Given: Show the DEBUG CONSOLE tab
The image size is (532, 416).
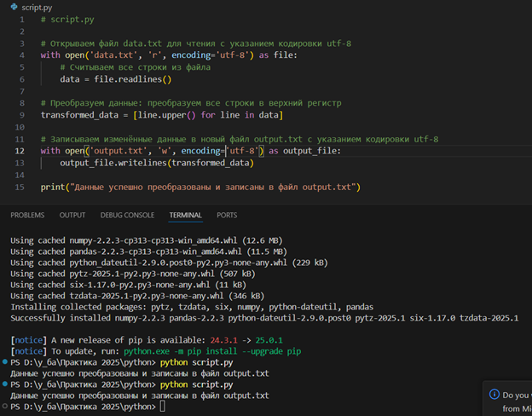Looking at the screenshot, I should [127, 215].
